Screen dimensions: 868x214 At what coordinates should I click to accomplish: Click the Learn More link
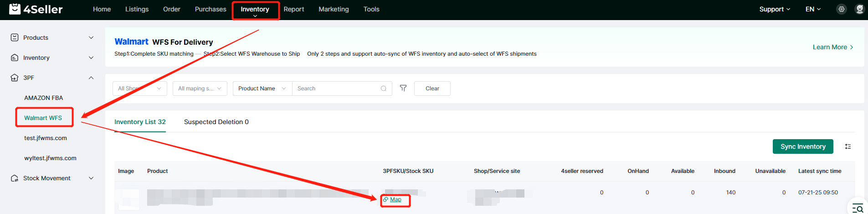tap(833, 47)
